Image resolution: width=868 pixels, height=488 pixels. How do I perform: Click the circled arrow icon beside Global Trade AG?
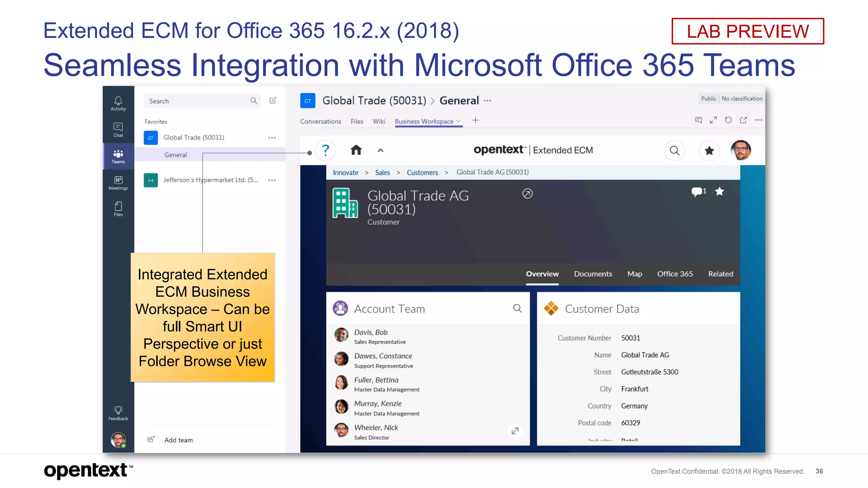(x=527, y=194)
